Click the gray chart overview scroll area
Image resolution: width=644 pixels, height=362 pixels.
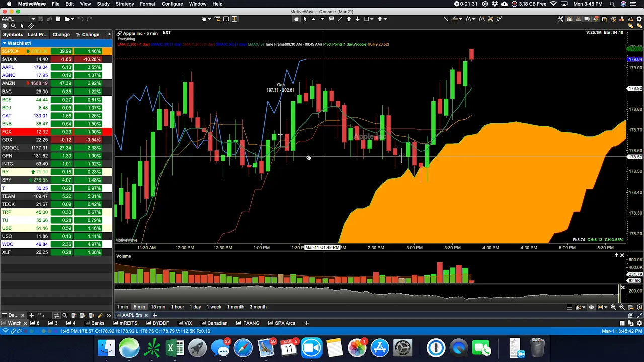tap(367, 294)
